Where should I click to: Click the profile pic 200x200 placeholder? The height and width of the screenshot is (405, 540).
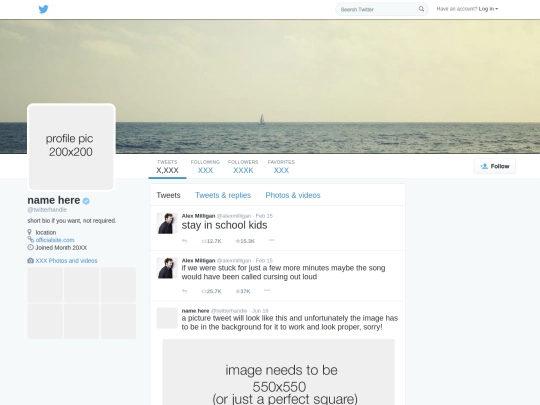coord(71,147)
